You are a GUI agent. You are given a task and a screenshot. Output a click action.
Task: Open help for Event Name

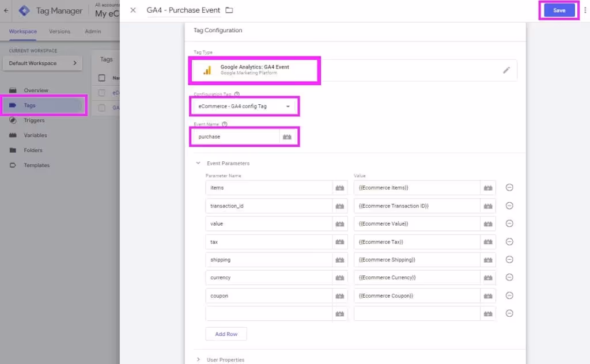point(225,124)
